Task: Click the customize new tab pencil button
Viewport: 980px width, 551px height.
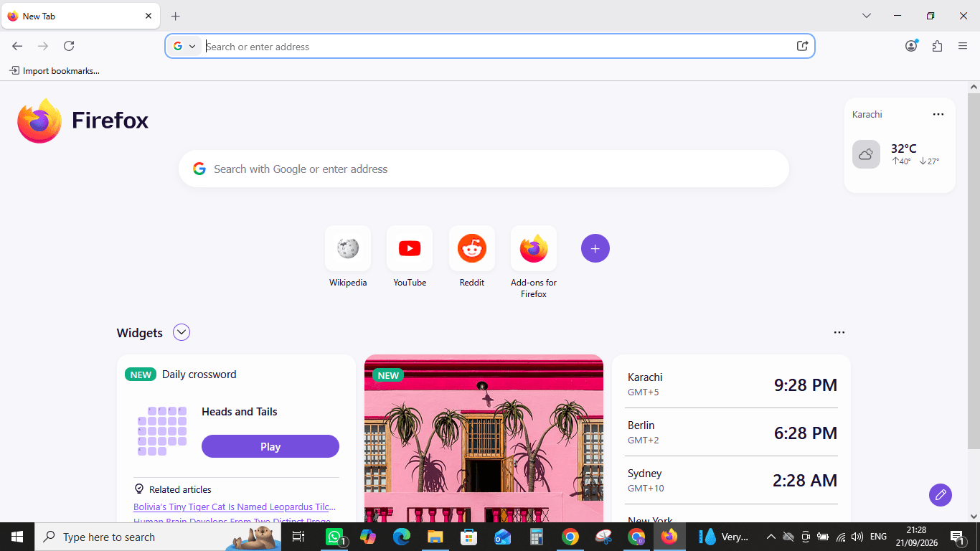Action: pos(941,494)
